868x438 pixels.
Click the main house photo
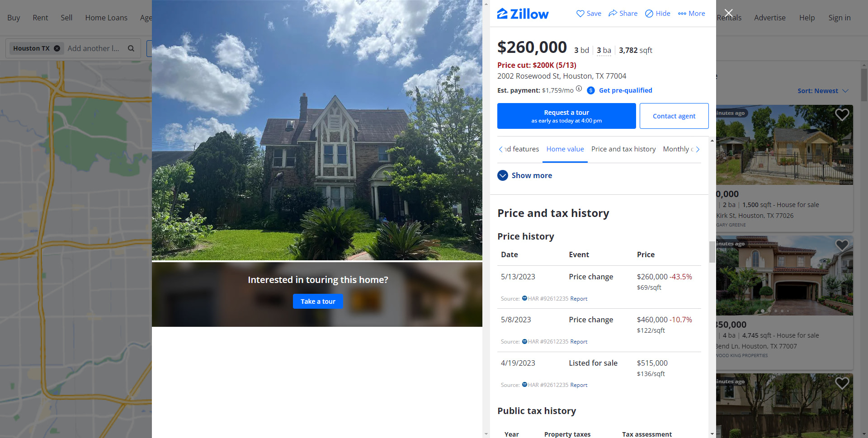[317, 130]
